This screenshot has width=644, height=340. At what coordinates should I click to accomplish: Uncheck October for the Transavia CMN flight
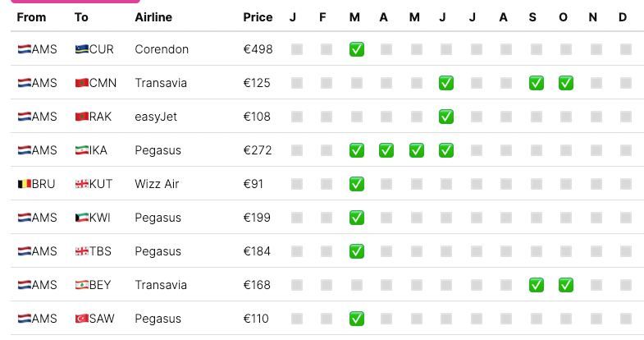[566, 83]
